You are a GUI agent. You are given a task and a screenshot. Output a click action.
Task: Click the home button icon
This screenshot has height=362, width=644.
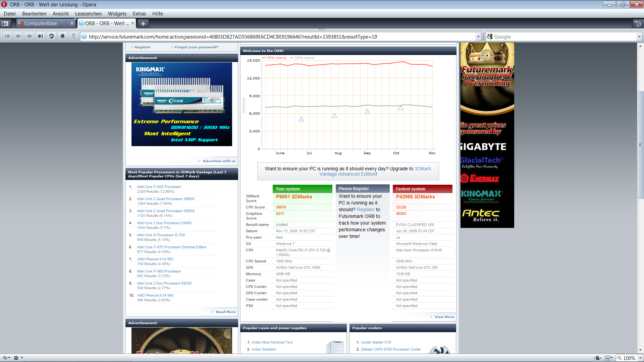pos(62,37)
